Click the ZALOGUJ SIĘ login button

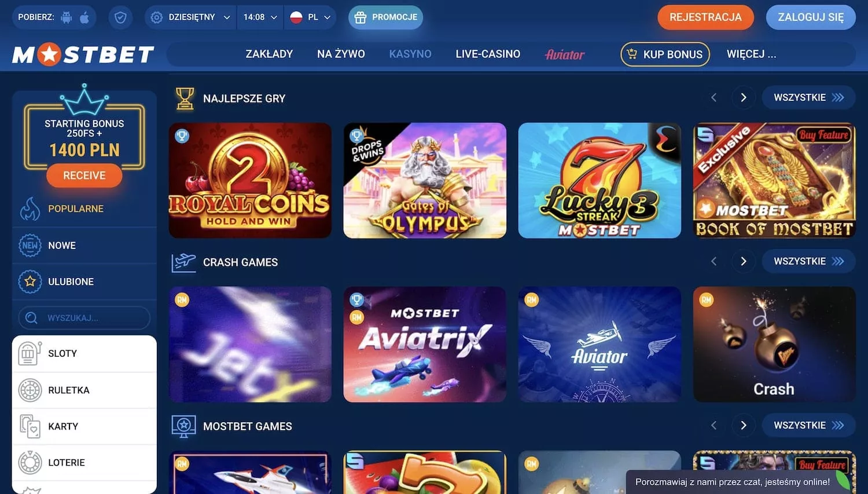[811, 17]
